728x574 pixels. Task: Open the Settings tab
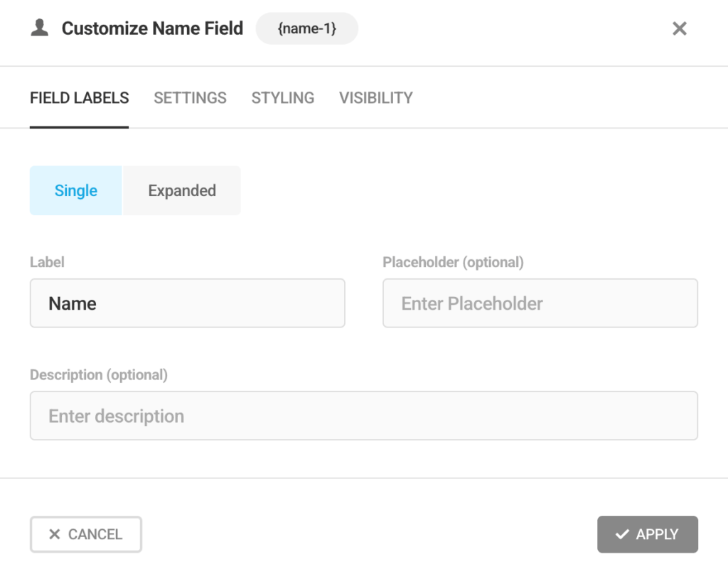click(x=190, y=98)
